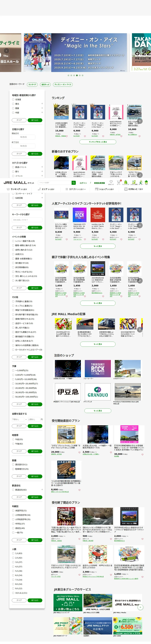Check 水遊び(1) feature checkbox
Image resolution: width=151 pixels, height=644 pixels.
(13, 254)
